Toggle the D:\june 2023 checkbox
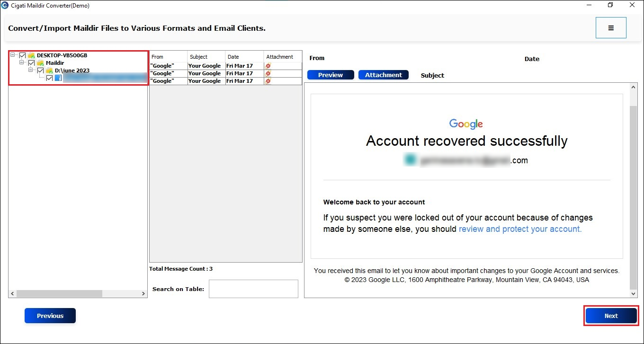The width and height of the screenshot is (644, 344). tap(40, 71)
